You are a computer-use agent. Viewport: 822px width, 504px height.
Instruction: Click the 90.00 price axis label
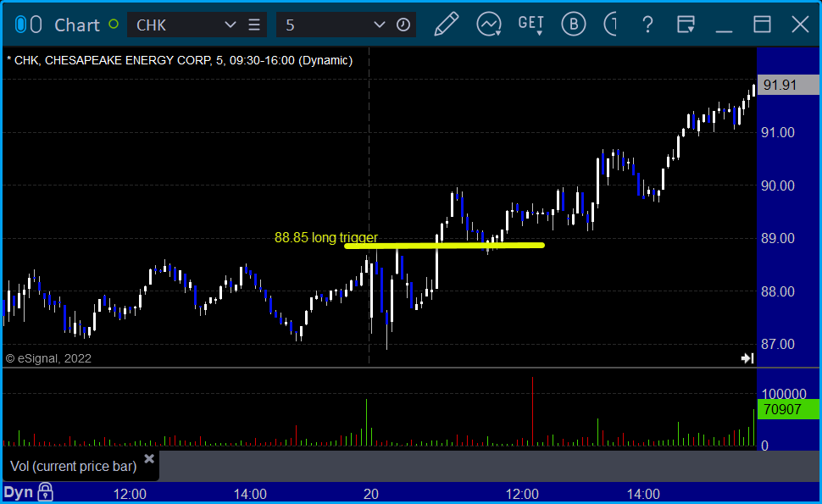[x=777, y=186]
